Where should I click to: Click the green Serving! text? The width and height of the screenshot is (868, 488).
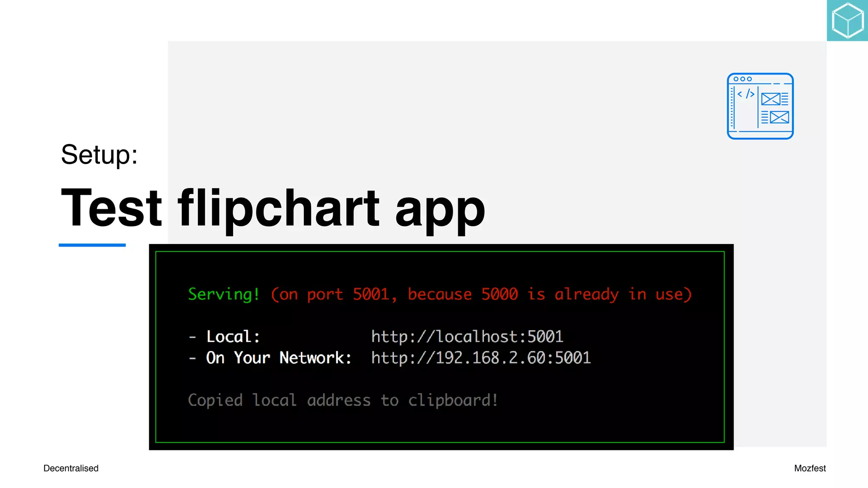[223, 294]
